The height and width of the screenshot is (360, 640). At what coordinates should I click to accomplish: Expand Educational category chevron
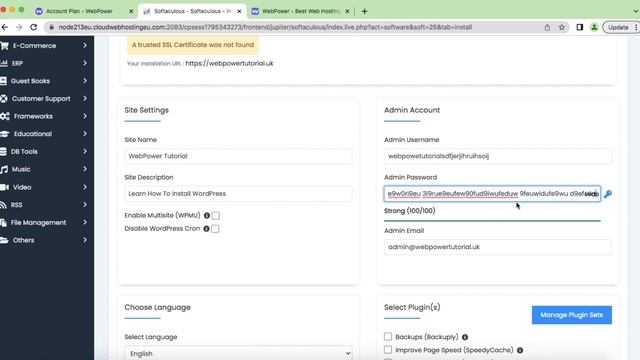pyautogui.click(x=85, y=134)
